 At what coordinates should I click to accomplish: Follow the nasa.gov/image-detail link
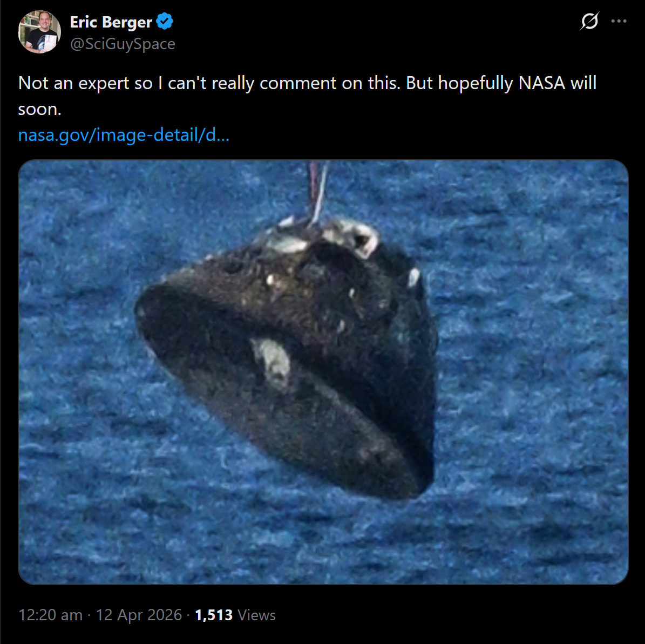click(124, 135)
